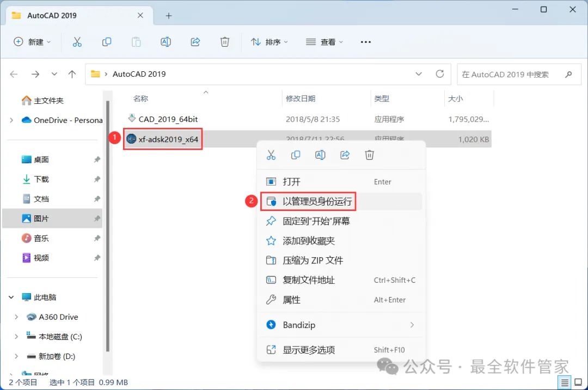Viewport: 588px width, 390px height.
Task: Switch to details view icon in status bar
Action: 565,382
